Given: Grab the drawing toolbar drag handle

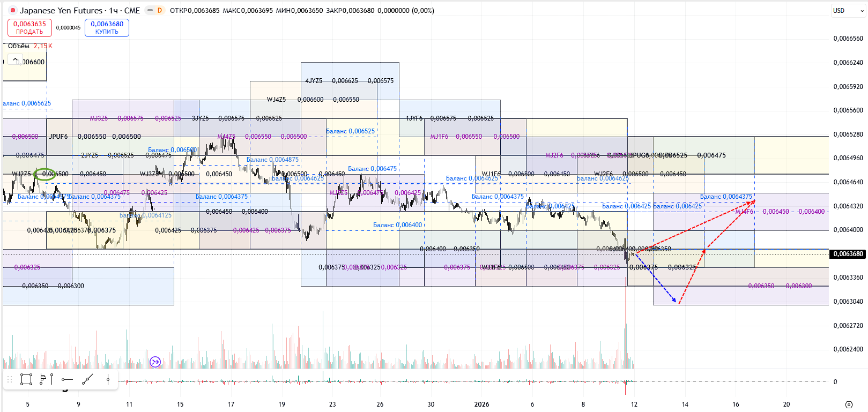Looking at the screenshot, I should (9, 380).
